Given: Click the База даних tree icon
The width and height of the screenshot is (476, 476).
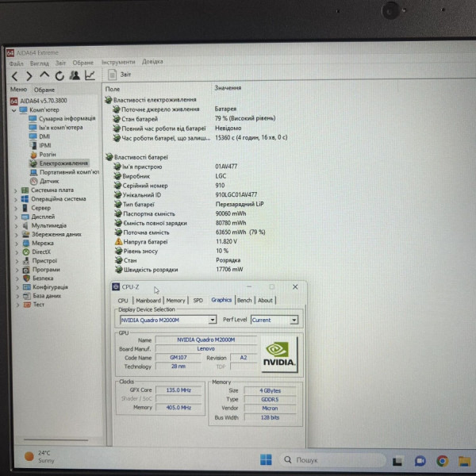Looking at the screenshot, I should pos(27,296).
